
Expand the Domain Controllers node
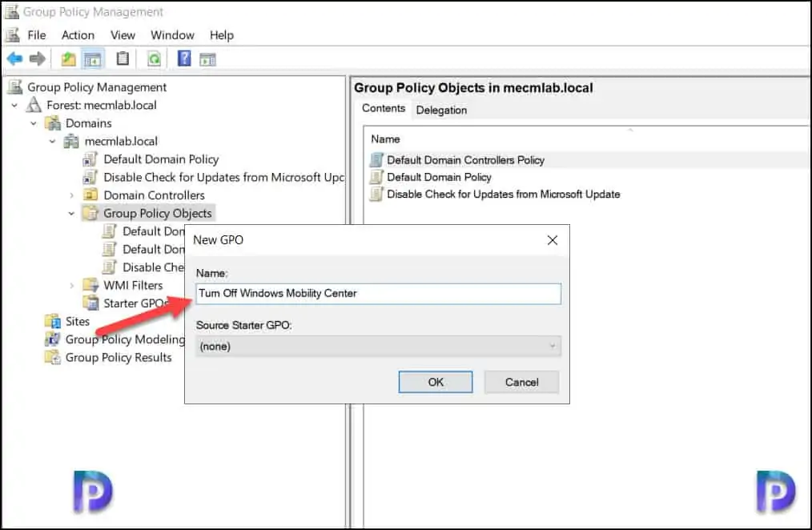[71, 195]
